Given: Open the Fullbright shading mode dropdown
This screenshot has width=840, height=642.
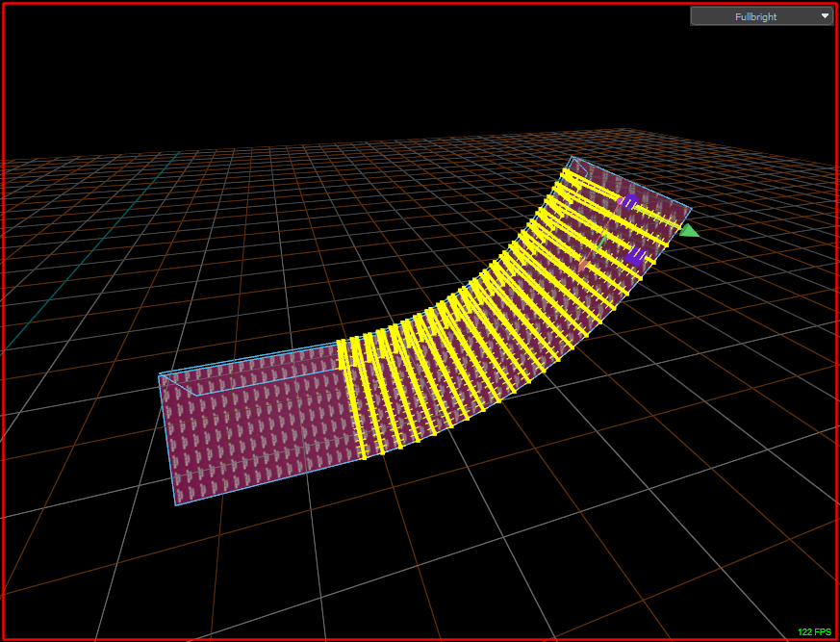Looking at the screenshot, I should point(761,16).
